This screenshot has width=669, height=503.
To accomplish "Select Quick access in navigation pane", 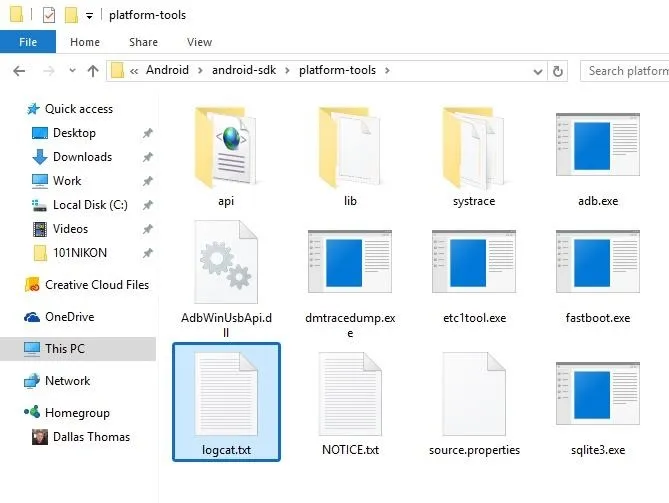I will [79, 109].
